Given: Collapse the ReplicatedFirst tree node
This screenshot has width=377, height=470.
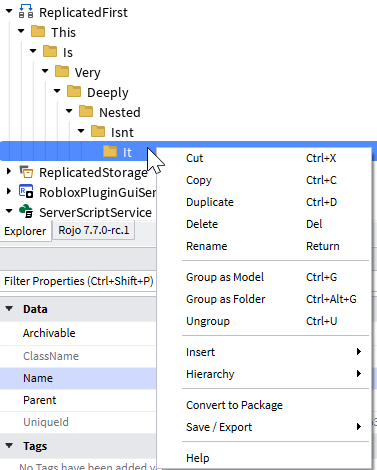Looking at the screenshot, I should pyautogui.click(x=9, y=11).
